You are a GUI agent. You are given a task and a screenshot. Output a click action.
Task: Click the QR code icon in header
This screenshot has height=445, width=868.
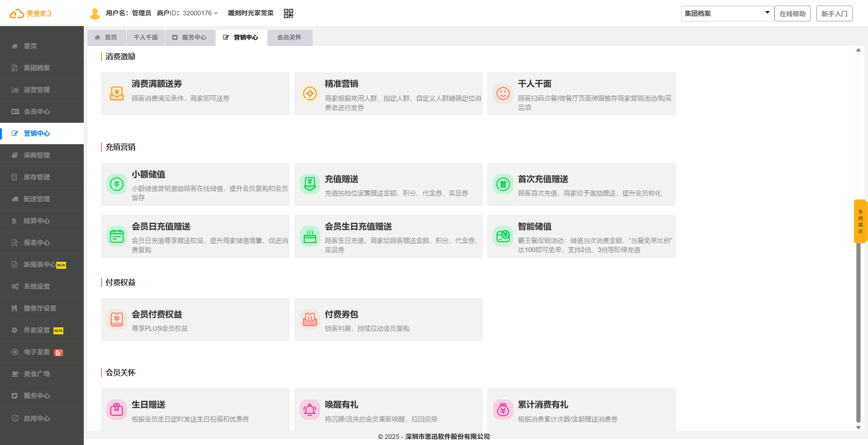tap(289, 13)
